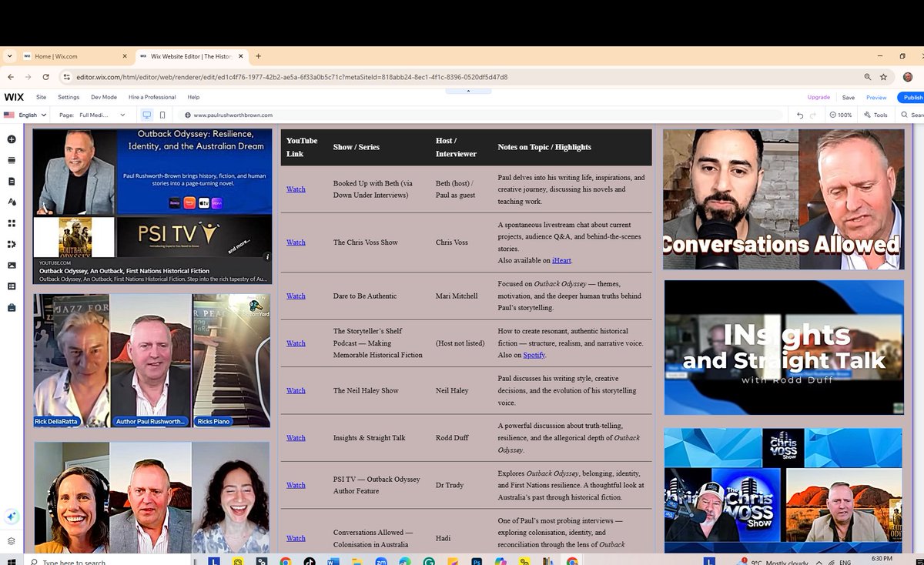
Task: Open the Chrome profile avatar
Action: (908, 77)
